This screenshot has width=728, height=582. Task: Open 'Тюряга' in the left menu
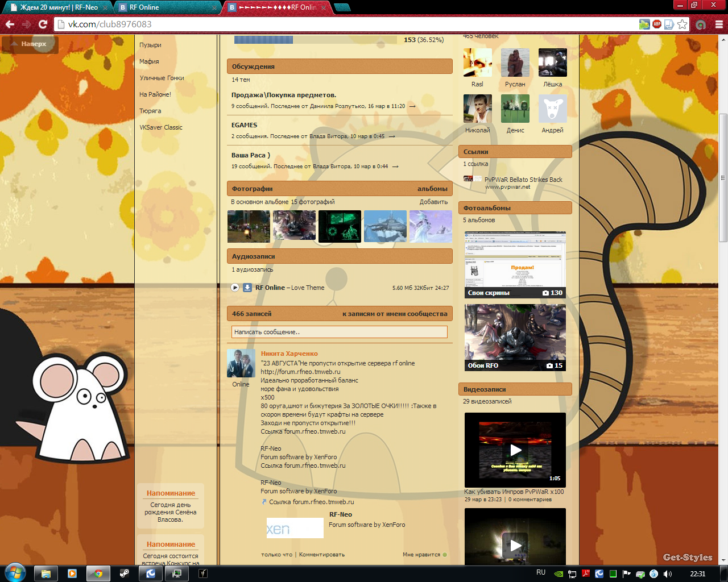pos(150,111)
